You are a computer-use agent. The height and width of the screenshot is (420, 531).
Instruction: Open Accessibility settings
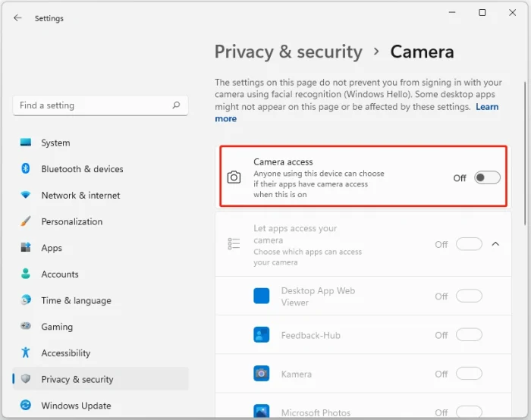click(100, 353)
